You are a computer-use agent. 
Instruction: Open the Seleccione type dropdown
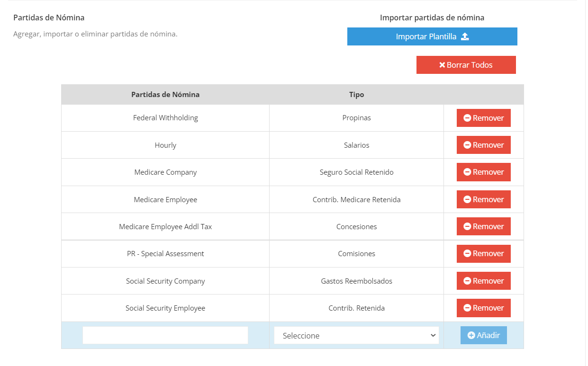tap(356, 335)
